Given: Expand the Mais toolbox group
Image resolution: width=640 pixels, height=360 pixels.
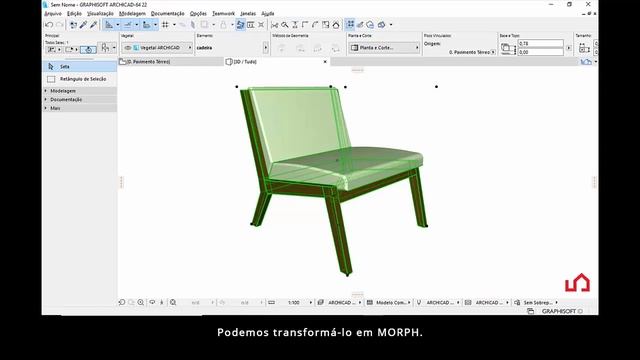Looking at the screenshot, I should tap(80, 108).
